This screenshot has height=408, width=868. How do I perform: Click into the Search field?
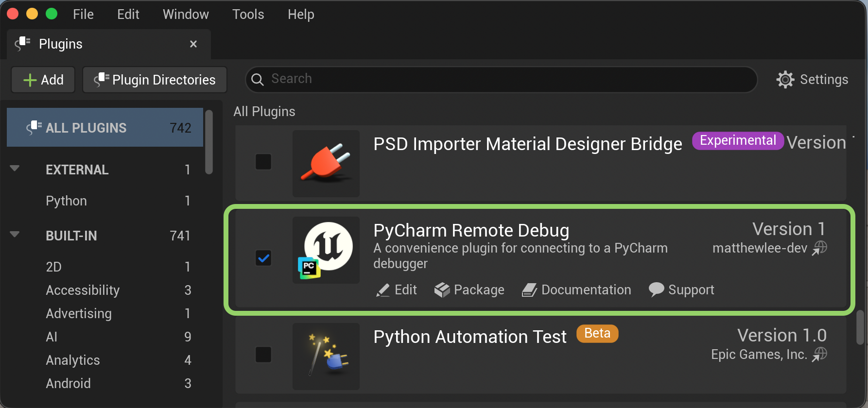pos(502,79)
